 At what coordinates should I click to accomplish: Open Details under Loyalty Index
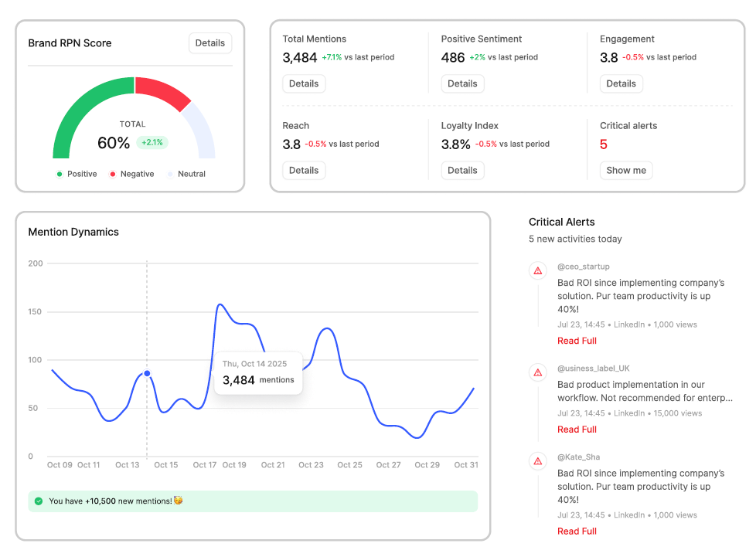click(462, 170)
